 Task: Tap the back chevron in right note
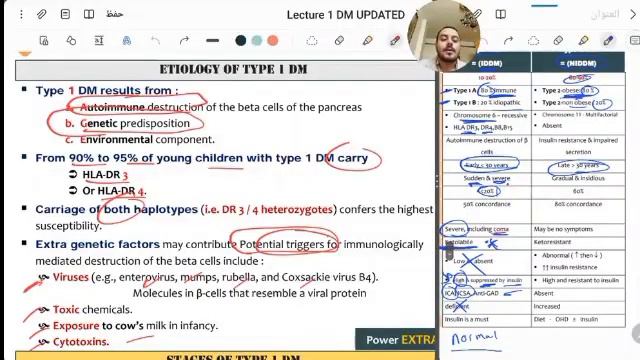(633, 15)
